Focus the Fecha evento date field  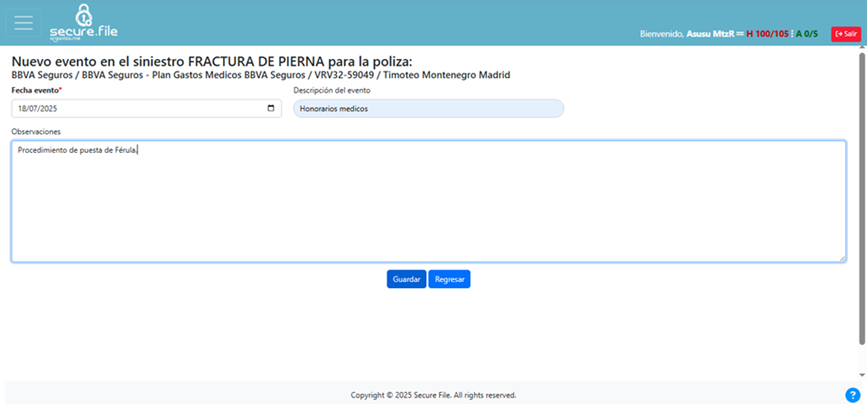click(x=140, y=108)
